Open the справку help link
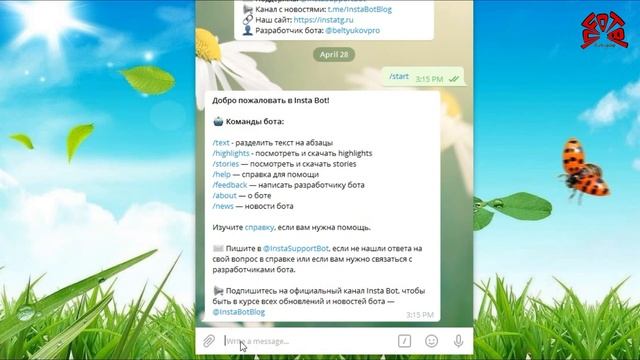Viewport: 640px width, 360px height. 259,227
